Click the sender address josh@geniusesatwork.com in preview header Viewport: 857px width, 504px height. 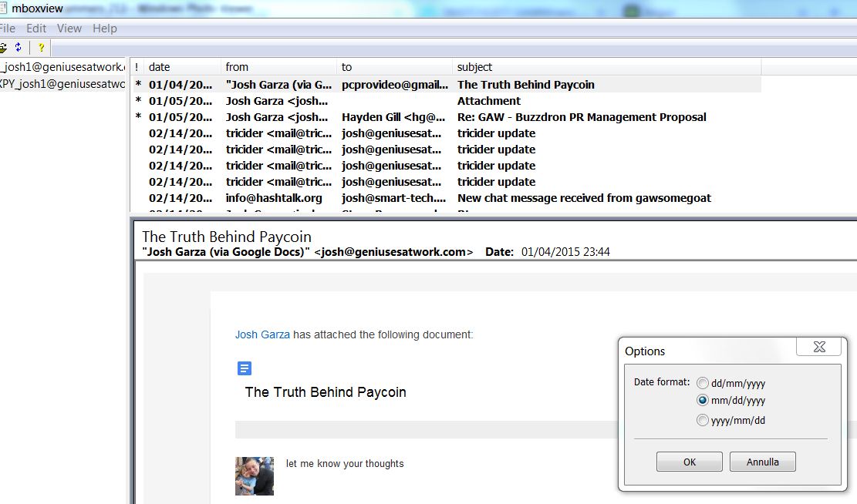393,252
